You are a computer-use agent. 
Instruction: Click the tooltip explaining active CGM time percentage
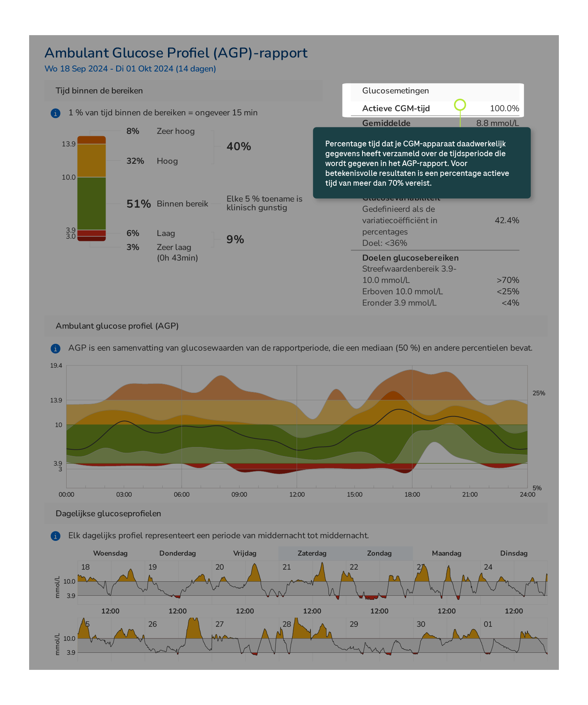(422, 163)
